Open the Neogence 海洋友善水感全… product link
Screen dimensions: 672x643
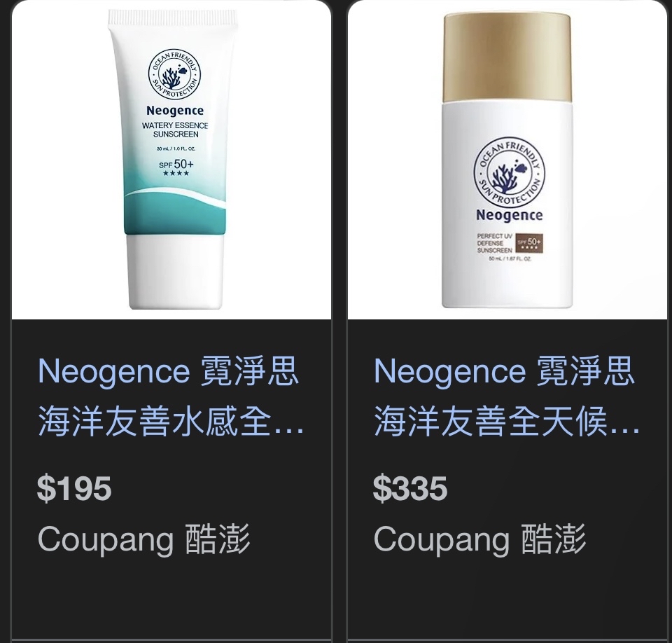click(x=170, y=396)
